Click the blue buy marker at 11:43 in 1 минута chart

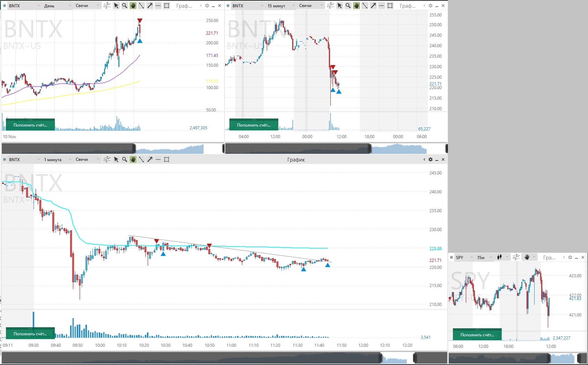328,265
